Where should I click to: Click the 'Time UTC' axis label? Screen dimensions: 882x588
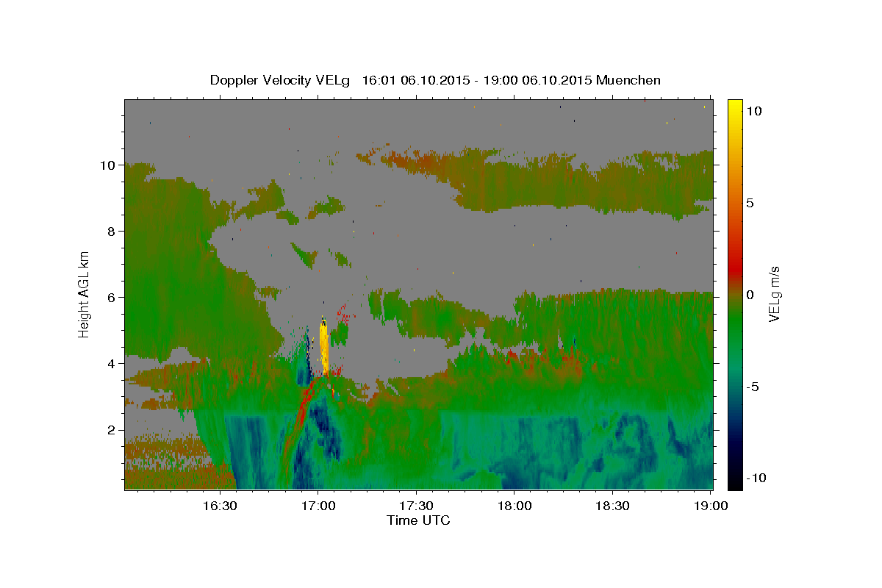[419, 520]
